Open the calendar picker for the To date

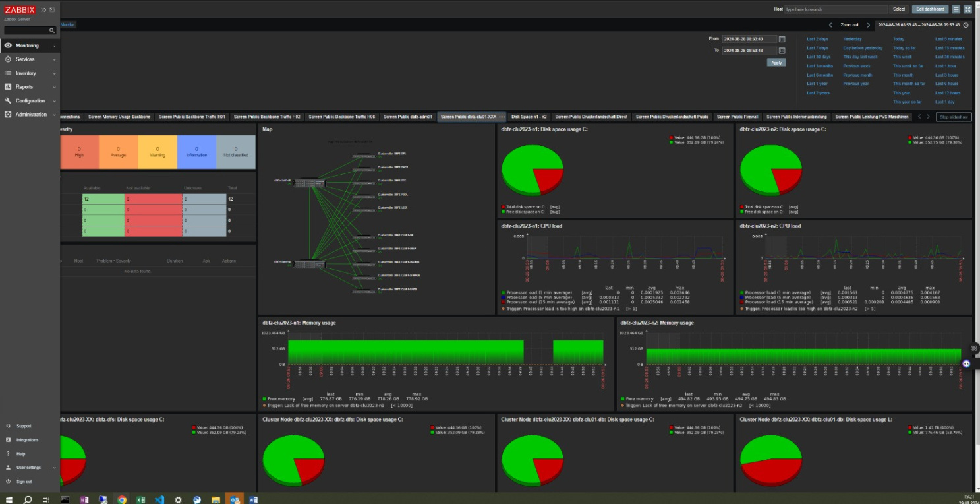[782, 50]
